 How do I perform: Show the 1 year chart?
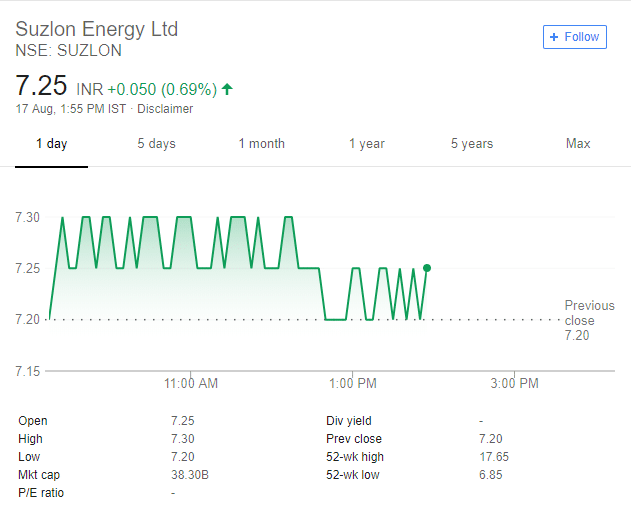pyautogui.click(x=367, y=144)
